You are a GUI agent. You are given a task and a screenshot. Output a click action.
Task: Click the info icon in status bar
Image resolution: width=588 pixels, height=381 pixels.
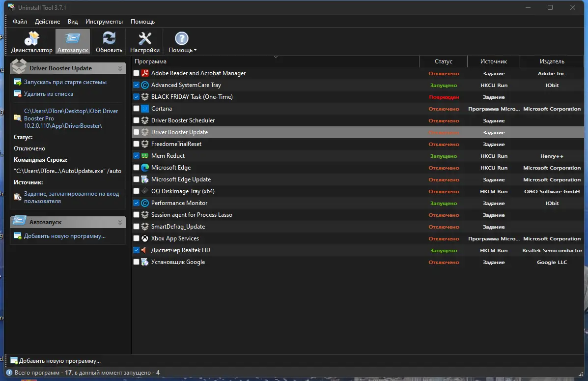[x=9, y=373]
